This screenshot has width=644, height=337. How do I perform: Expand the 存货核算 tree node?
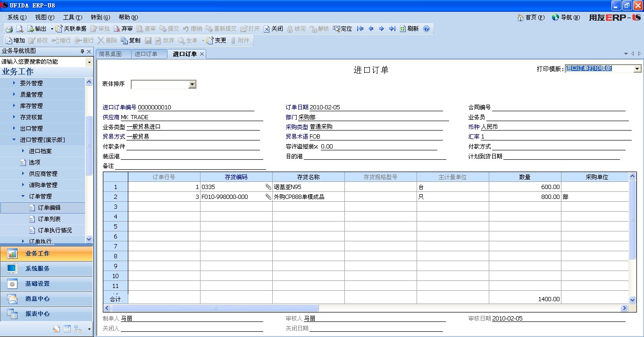click(x=14, y=117)
